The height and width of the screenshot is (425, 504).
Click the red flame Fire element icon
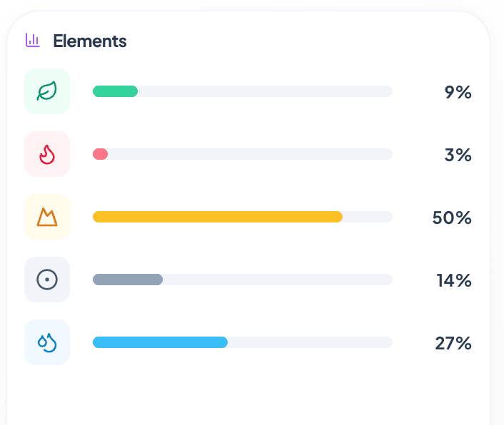[x=47, y=154]
